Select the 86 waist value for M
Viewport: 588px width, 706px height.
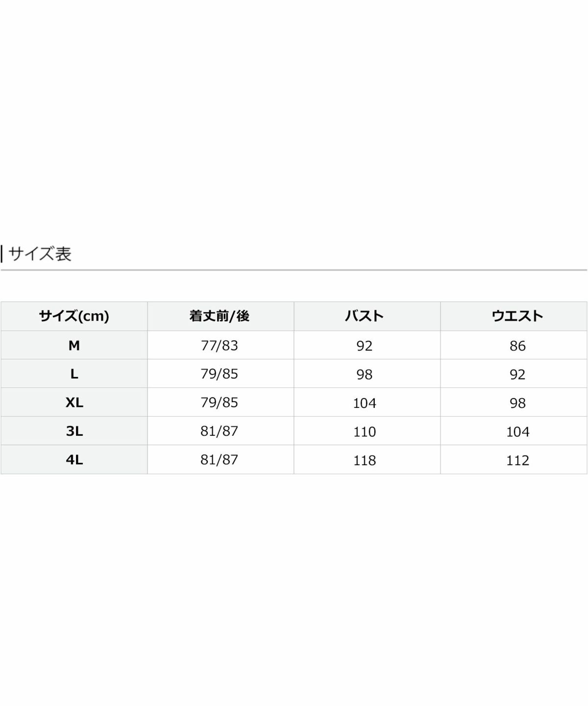[517, 346]
